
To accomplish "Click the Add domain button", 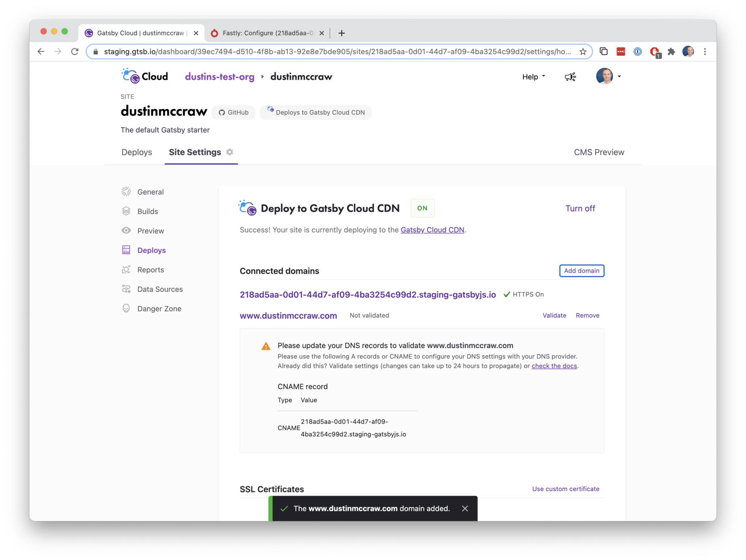I will (581, 270).
